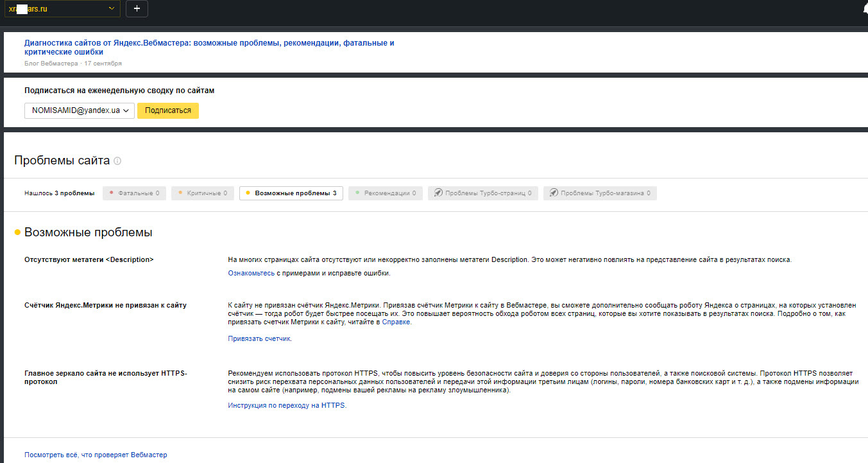Viewport: 868px width, 463px height.
Task: Open the Webmaster diagnostics blog article link
Action: (x=209, y=48)
